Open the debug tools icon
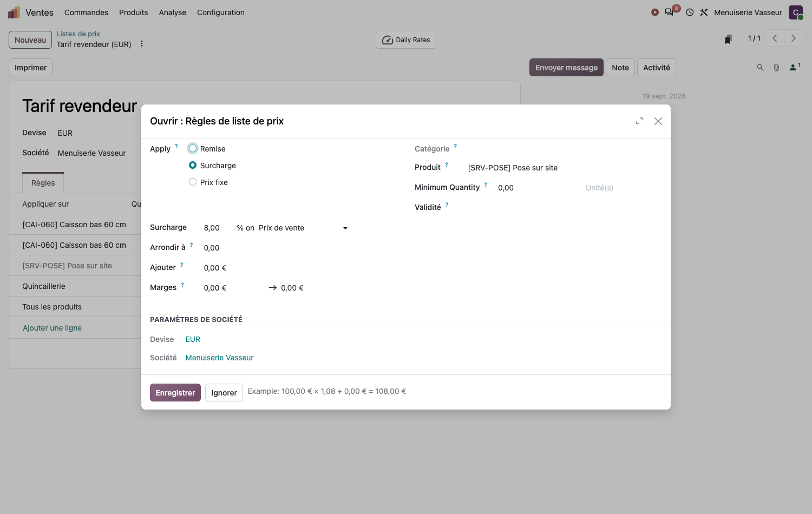 click(x=704, y=12)
